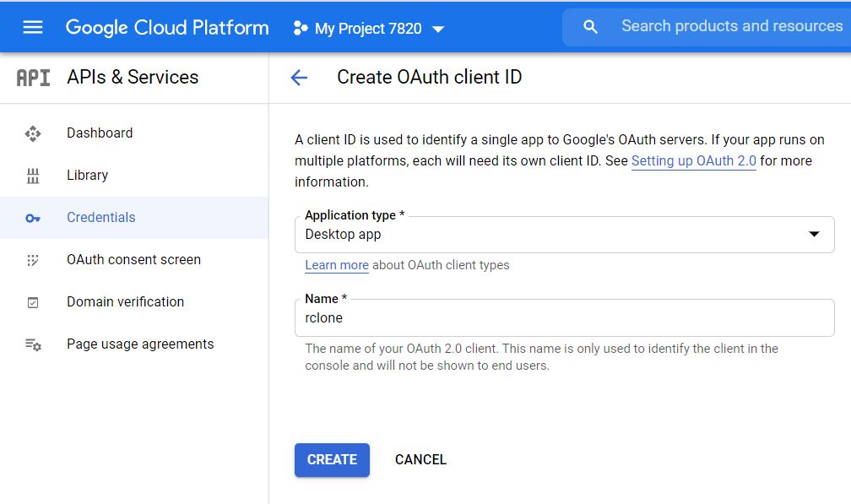Viewport: 851px width, 504px height.
Task: Click the Dashboard icon in sidebar
Action: click(33, 133)
